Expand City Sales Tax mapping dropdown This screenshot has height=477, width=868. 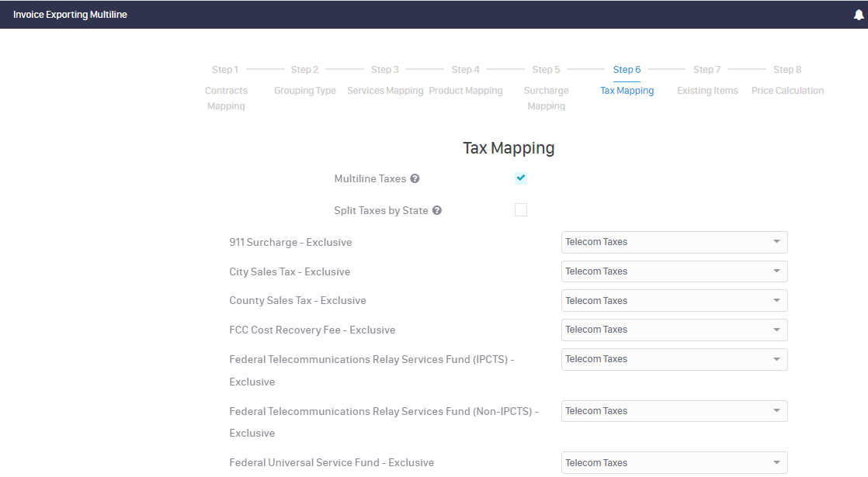[674, 271]
